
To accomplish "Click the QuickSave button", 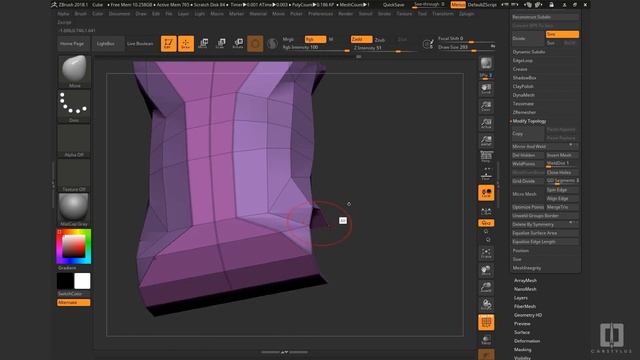I will click(393, 4).
